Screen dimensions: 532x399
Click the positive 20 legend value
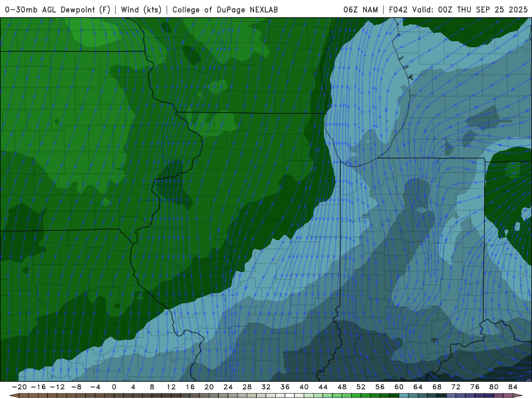pos(209,387)
